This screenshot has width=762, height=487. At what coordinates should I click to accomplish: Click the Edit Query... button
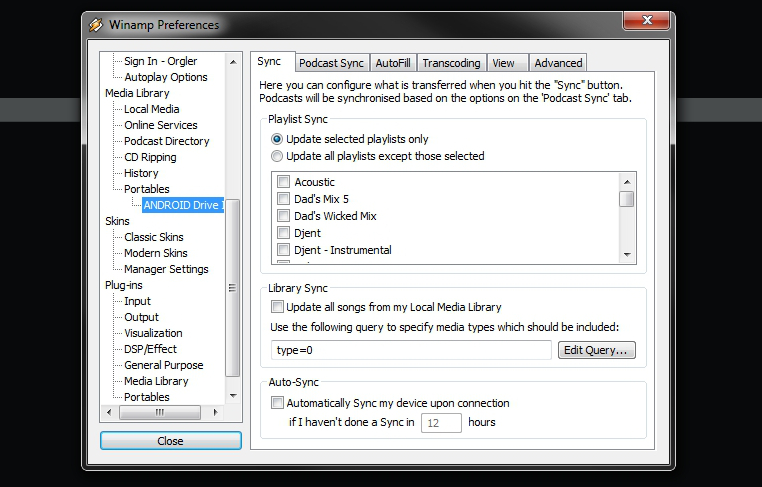point(596,350)
